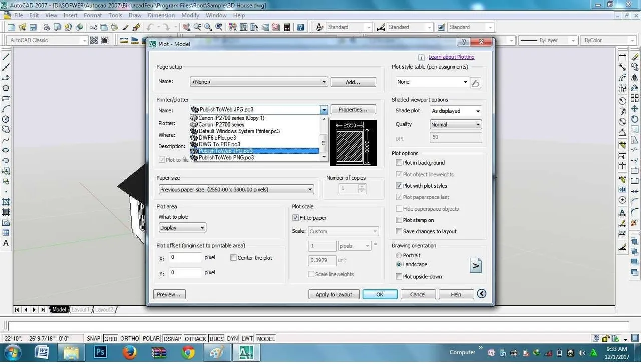Collapse Plot dialog with round arrow button
This screenshot has width=641, height=364.
click(x=482, y=294)
